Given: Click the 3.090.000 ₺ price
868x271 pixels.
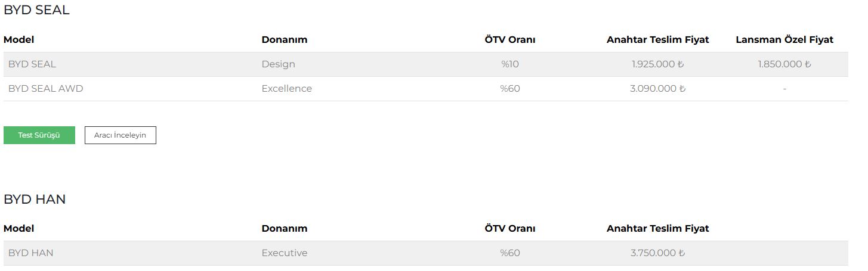Looking at the screenshot, I should click(x=657, y=89).
